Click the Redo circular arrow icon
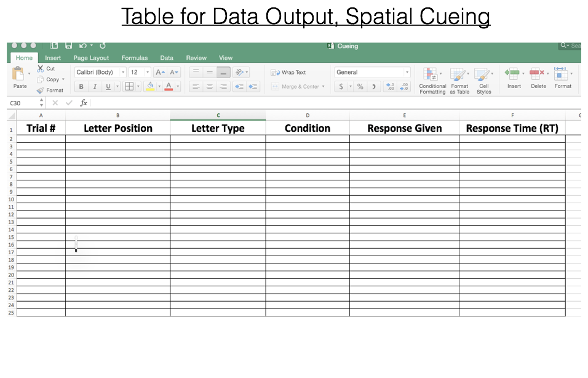Screen dimensions: 588x378 tap(102, 46)
